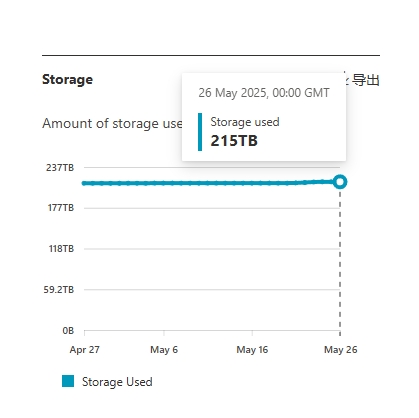Select the Amount of storage description text
The height and width of the screenshot is (418, 419).
point(112,123)
